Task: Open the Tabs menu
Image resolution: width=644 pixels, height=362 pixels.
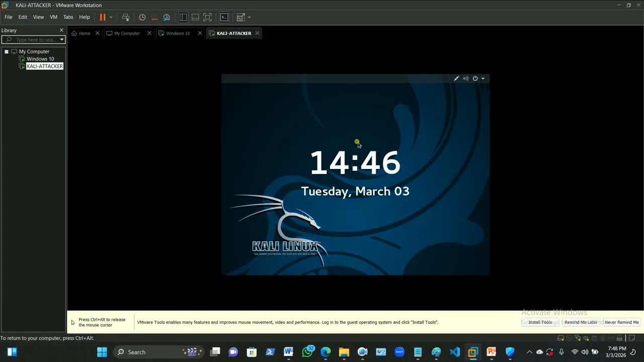Action: click(x=68, y=17)
